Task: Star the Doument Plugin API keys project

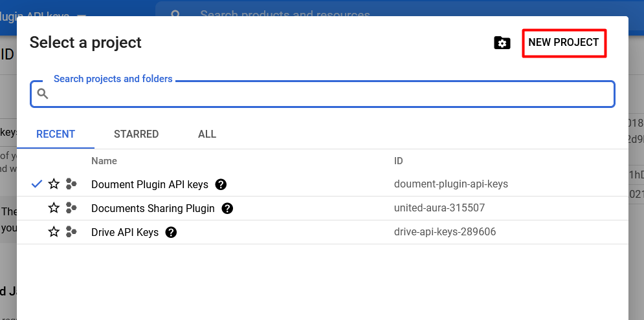Action: coord(54,184)
